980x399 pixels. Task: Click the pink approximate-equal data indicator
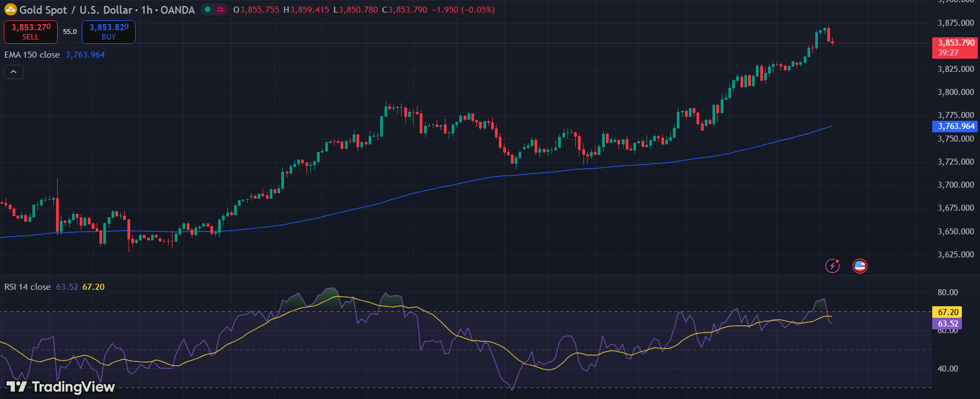[220, 9]
